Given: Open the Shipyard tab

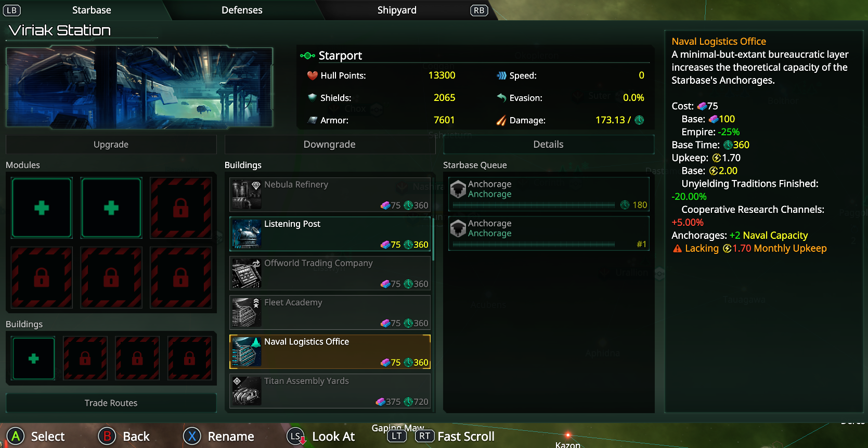Looking at the screenshot, I should pyautogui.click(x=397, y=10).
